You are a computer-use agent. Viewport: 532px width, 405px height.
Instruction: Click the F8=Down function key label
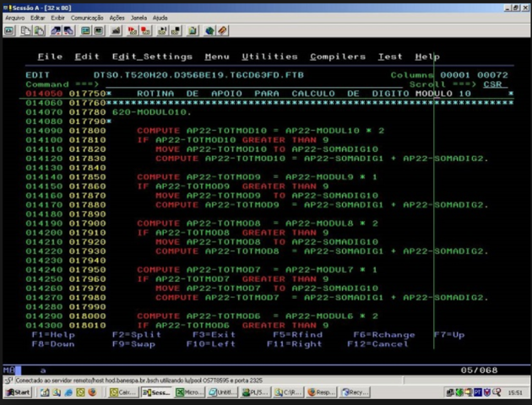coord(53,344)
